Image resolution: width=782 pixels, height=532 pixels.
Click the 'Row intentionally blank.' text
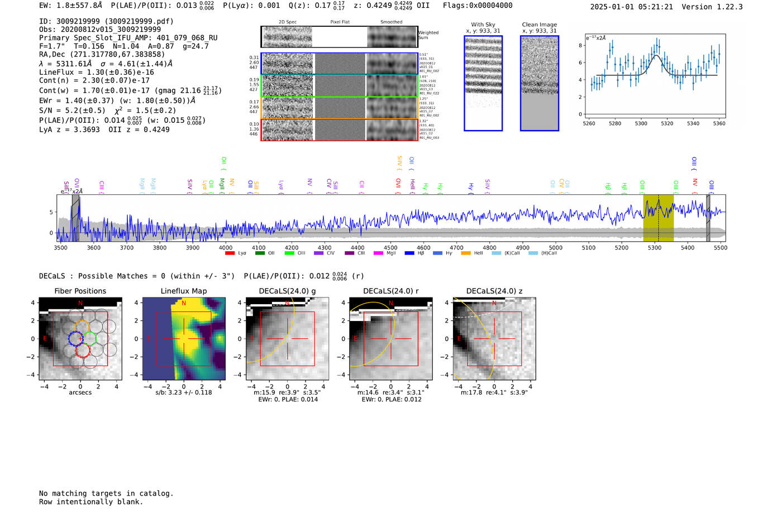pos(91,502)
